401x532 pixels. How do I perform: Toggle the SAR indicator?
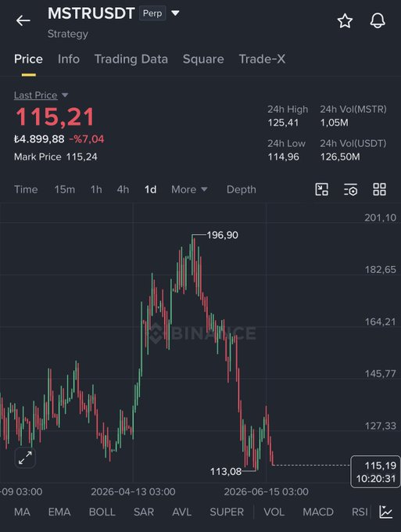click(144, 512)
